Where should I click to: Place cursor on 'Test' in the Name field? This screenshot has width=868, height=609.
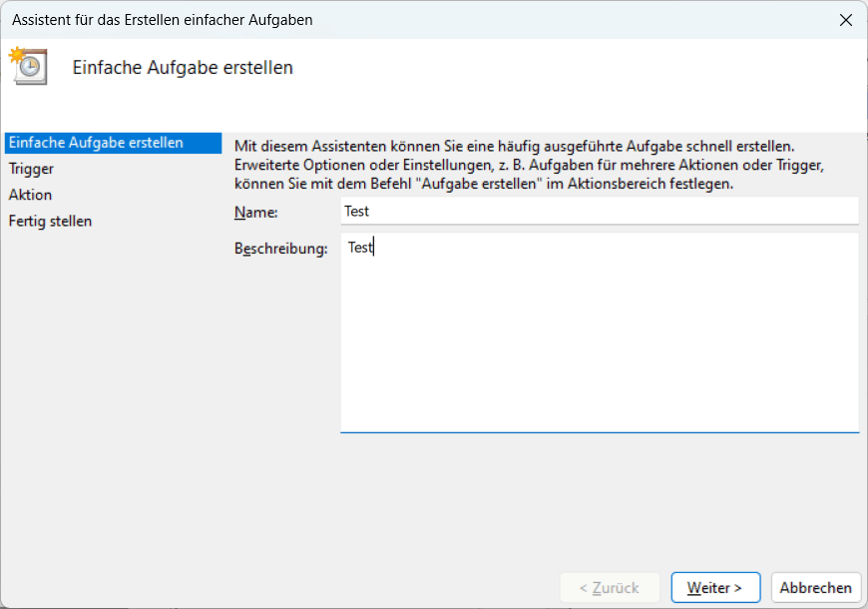[356, 212]
